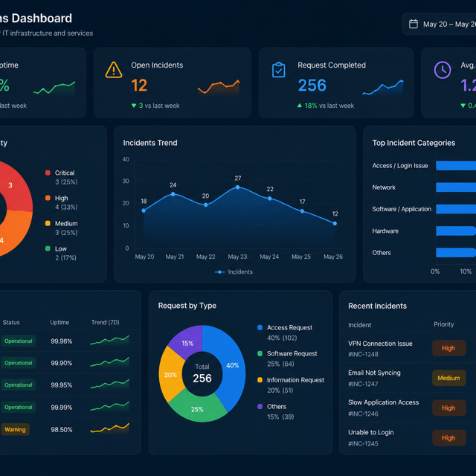The width and height of the screenshot is (476, 476).
Task: Open the May 20 date range picker
Action: click(440, 24)
